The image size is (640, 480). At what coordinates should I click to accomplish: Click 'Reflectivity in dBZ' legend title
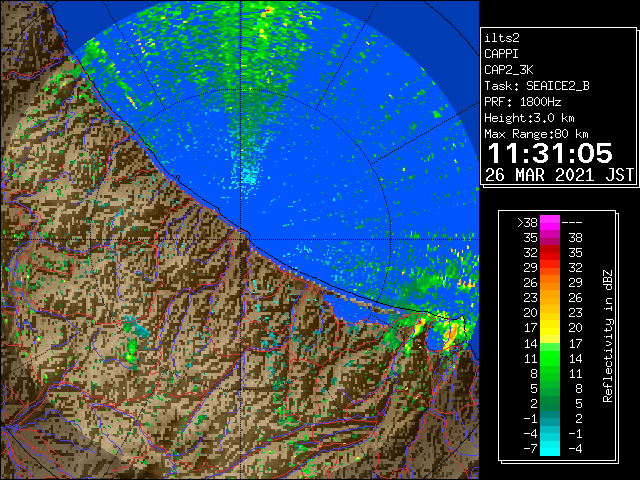tap(608, 336)
